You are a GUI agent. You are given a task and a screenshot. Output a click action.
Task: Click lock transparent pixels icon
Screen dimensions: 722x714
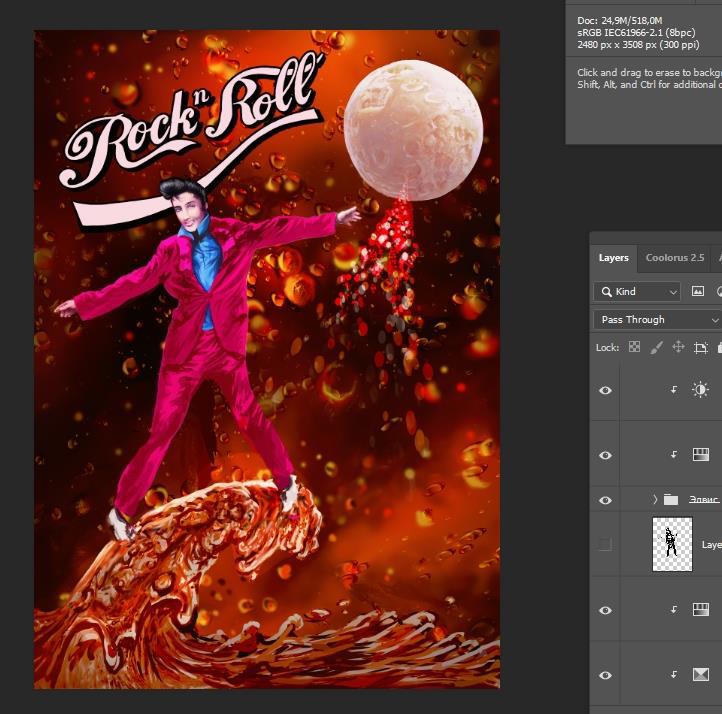click(634, 347)
